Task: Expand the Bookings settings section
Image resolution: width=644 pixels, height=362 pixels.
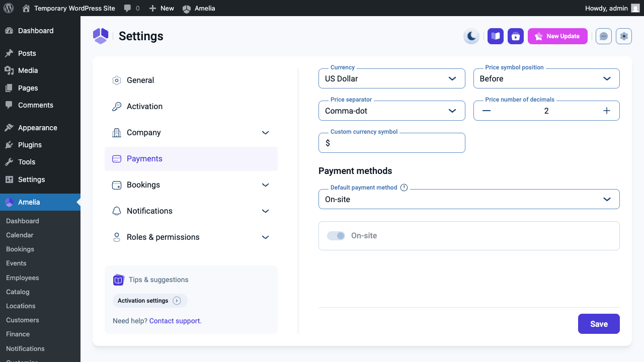Action: [x=266, y=185]
